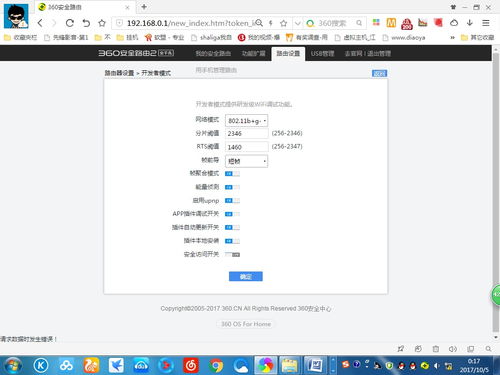Click the magnifier zoom icon in the status bar
The height and width of the screenshot is (375, 500).
click(x=488, y=349)
